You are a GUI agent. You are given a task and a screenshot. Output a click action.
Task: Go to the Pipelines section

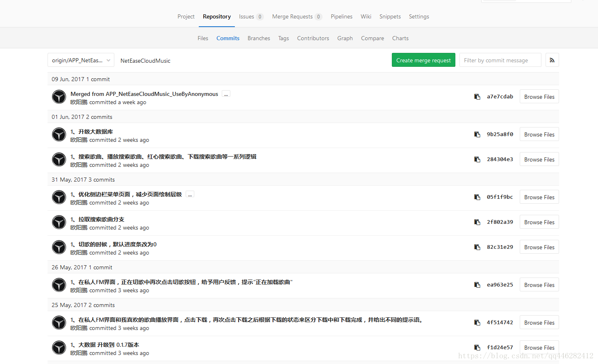click(341, 16)
